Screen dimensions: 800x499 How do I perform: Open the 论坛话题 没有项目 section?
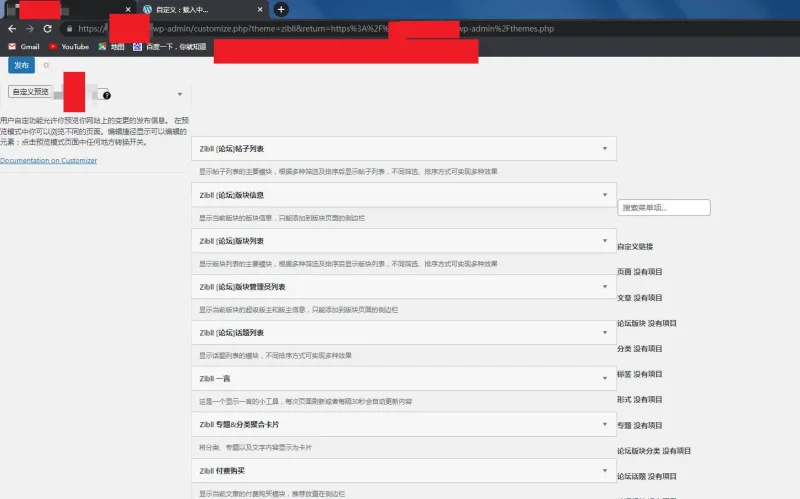647,476
